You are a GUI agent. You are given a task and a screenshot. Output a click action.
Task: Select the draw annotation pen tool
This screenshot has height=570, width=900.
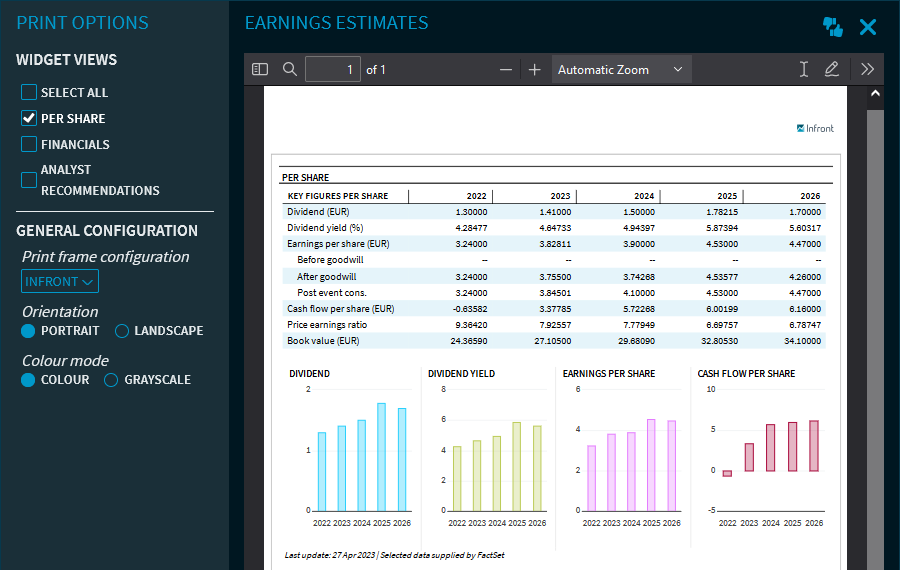[832, 70]
